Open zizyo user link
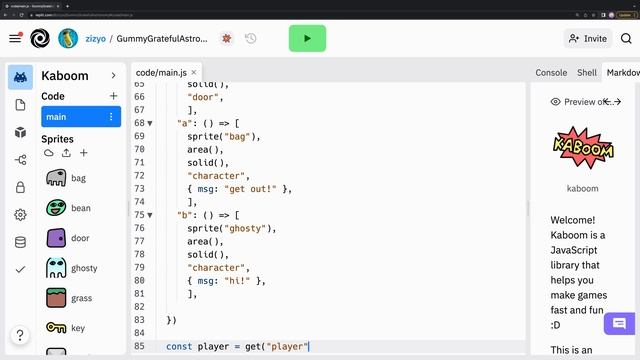Image resolution: width=640 pixels, height=360 pixels. click(95, 39)
